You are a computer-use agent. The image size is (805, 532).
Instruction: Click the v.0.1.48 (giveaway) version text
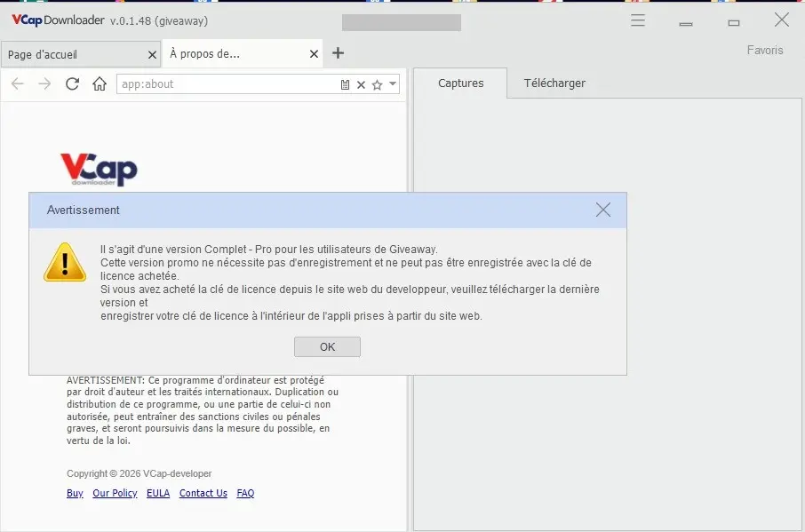click(159, 21)
